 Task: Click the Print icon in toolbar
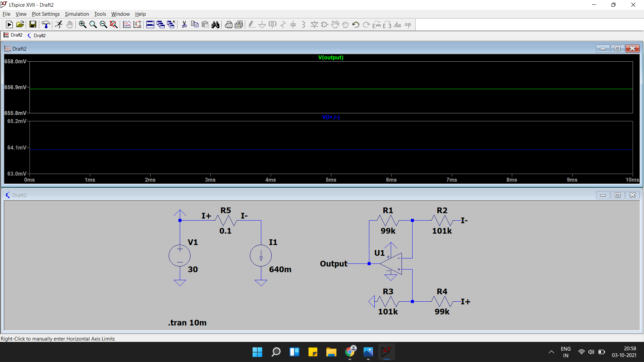pyautogui.click(x=239, y=24)
